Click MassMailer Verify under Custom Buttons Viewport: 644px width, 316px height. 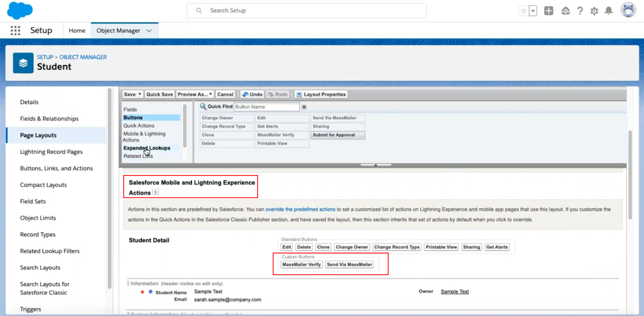pyautogui.click(x=302, y=265)
